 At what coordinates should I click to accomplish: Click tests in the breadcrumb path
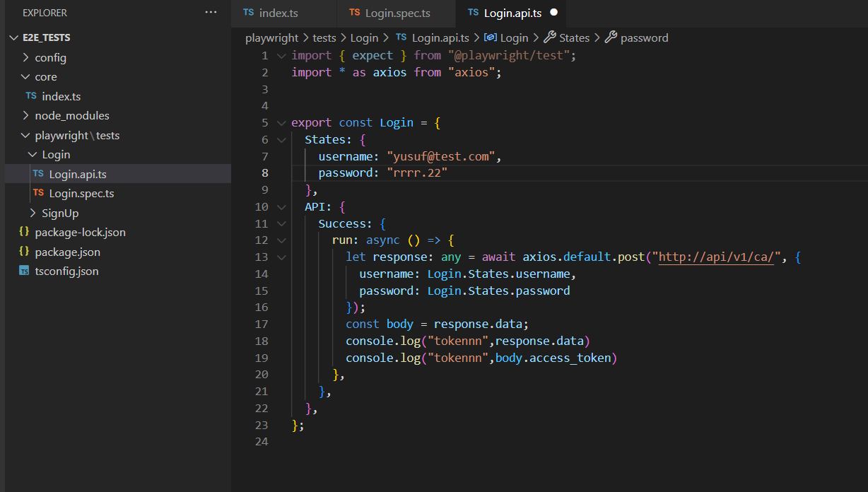tap(324, 37)
